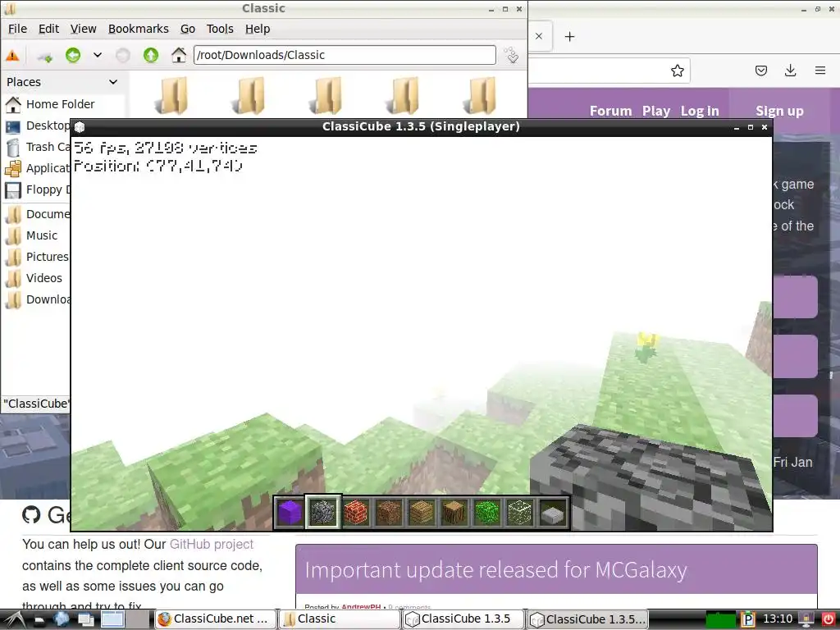Click Log in link on website
The height and width of the screenshot is (630, 840).
click(x=700, y=111)
